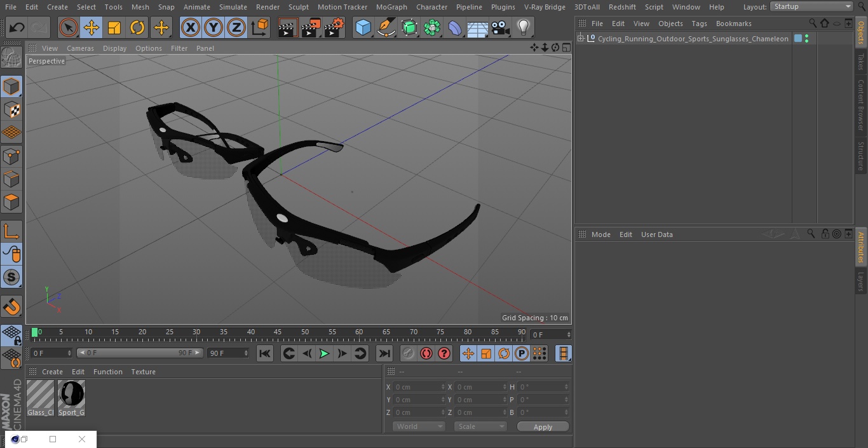Toggle Enable Axis tool
Image resolution: width=868 pixels, height=448 pixels.
pyautogui.click(x=11, y=231)
